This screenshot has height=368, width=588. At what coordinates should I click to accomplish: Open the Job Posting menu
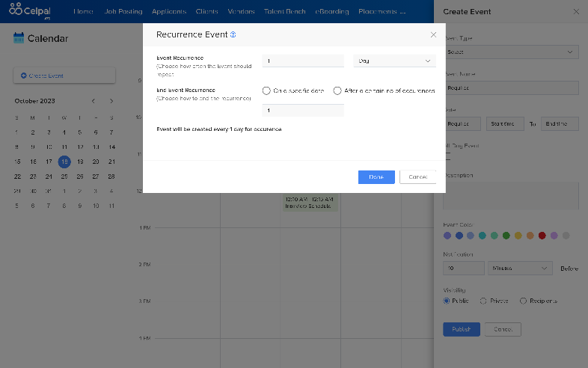pyautogui.click(x=123, y=11)
